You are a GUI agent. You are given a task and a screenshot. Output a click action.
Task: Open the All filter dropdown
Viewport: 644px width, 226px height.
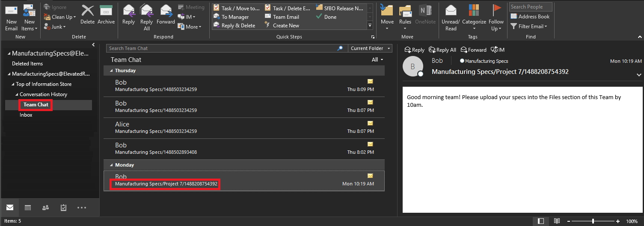[377, 60]
